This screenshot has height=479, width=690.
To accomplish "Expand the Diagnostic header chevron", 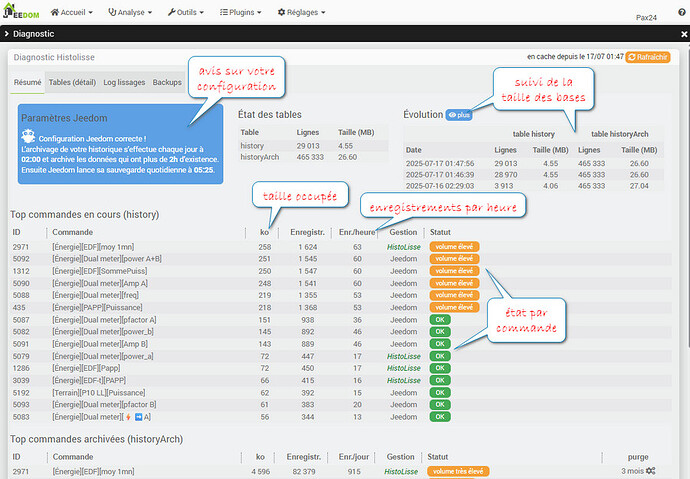I will coord(6,33).
